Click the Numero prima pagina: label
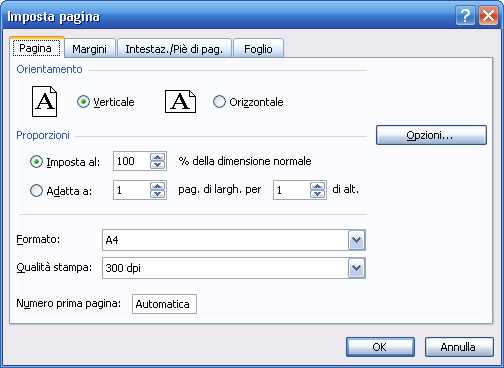 tap(69, 303)
